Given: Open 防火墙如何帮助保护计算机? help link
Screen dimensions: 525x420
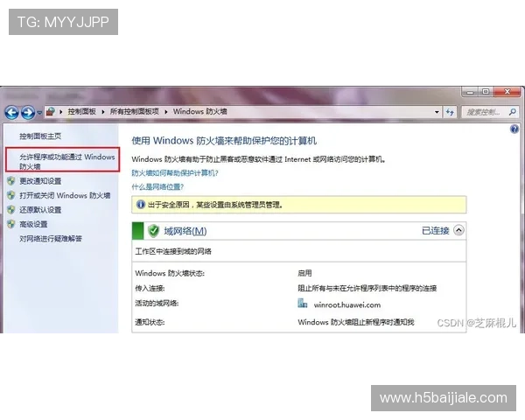Looking at the screenshot, I should [x=175, y=173].
